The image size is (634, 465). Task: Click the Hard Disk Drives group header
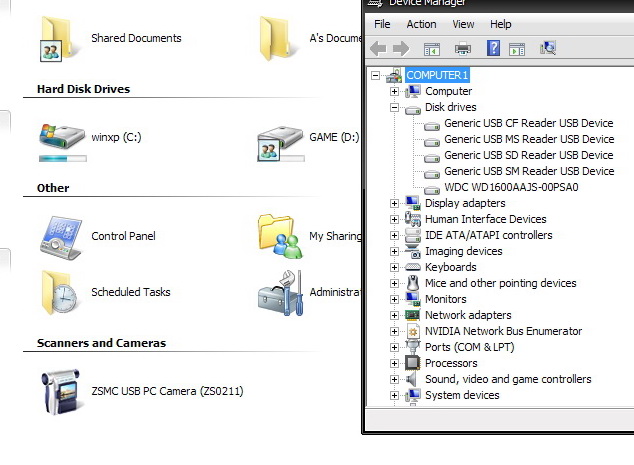[x=83, y=89]
